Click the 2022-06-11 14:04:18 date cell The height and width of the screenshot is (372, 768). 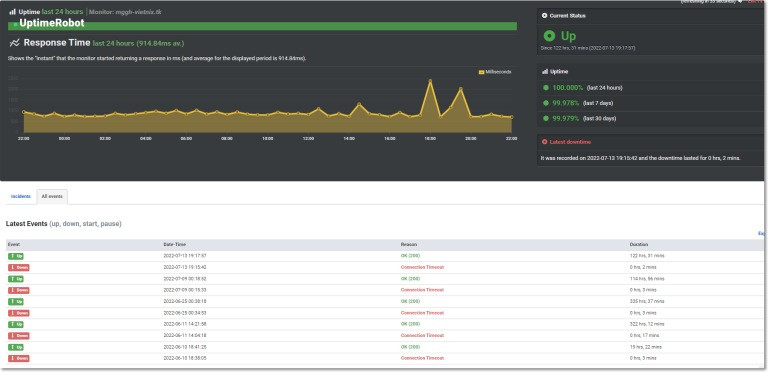[185, 335]
